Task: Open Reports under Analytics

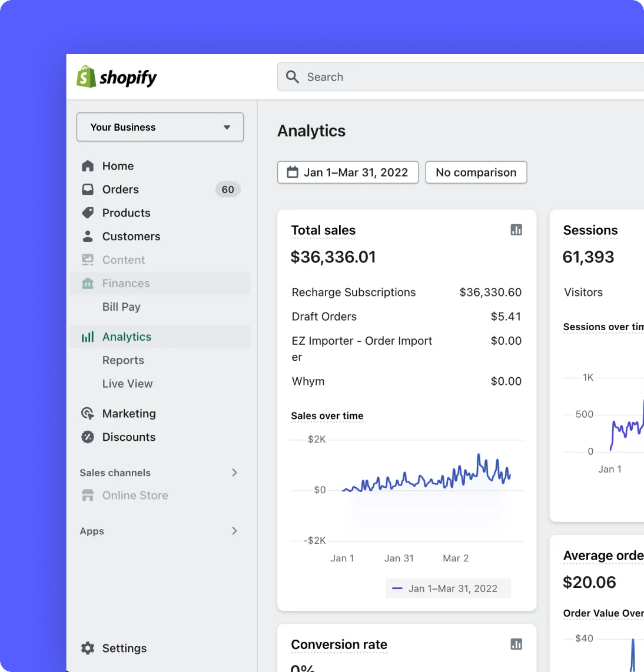Action: tap(123, 361)
